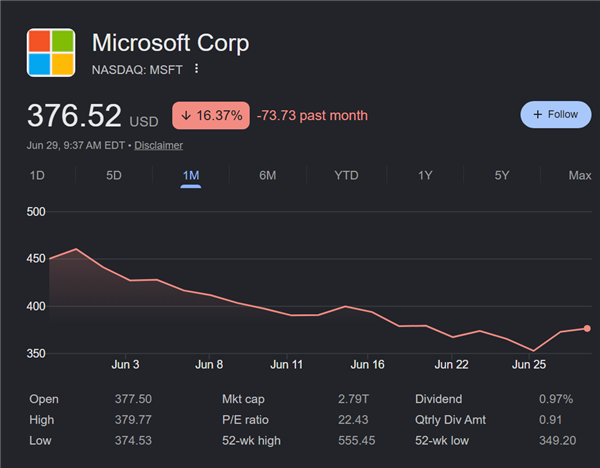Image resolution: width=600 pixels, height=468 pixels.
Task: Click the Microsoft Corp title
Action: click(x=170, y=42)
